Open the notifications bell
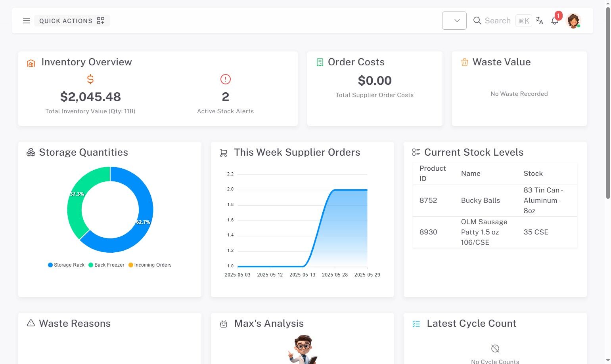 555,21
